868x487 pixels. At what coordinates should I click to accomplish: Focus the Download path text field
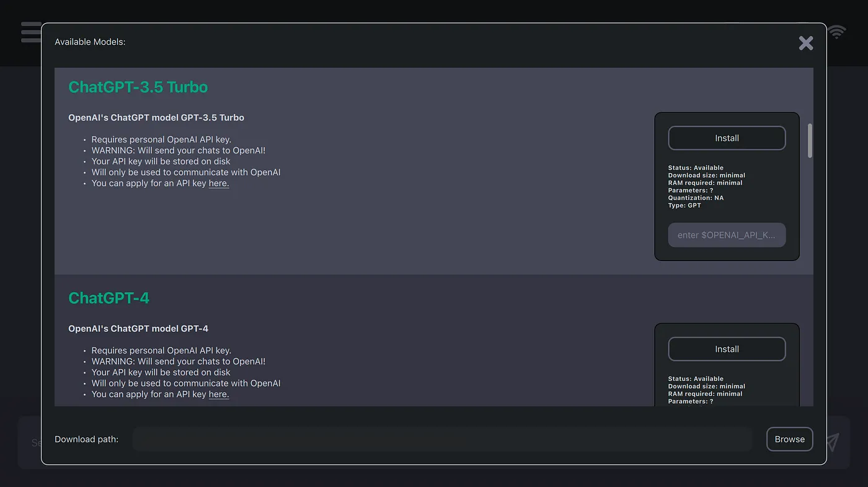[x=442, y=439]
